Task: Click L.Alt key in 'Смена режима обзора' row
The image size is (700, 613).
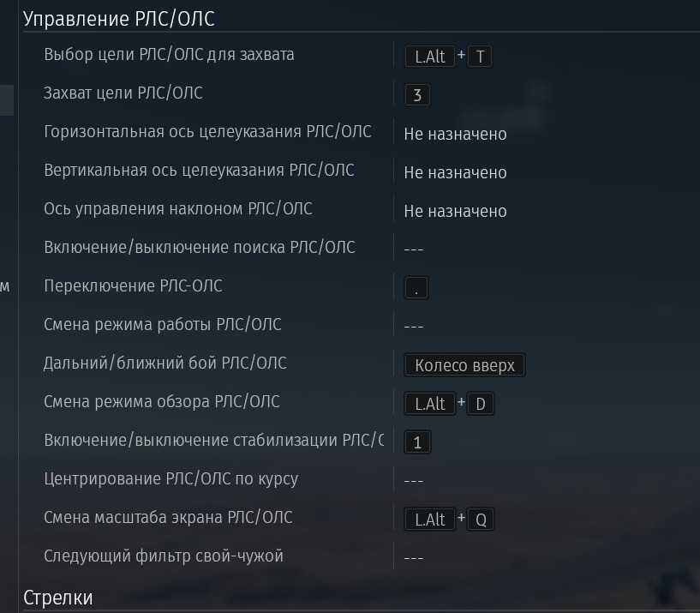Action: click(429, 404)
